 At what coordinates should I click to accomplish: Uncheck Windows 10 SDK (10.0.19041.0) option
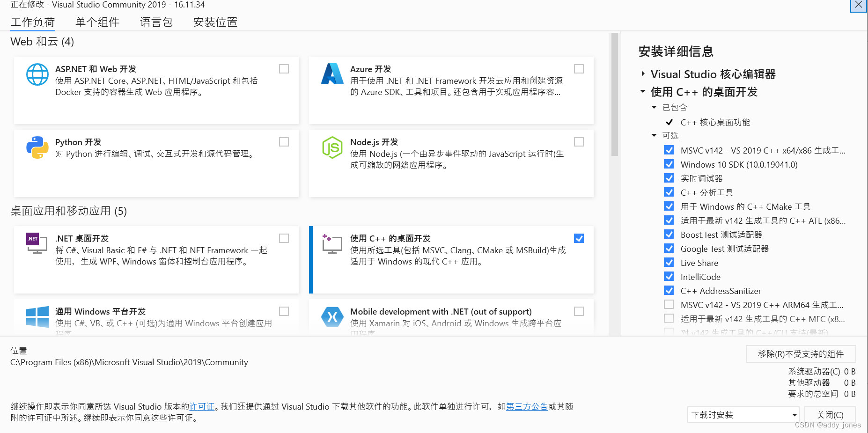tap(669, 164)
